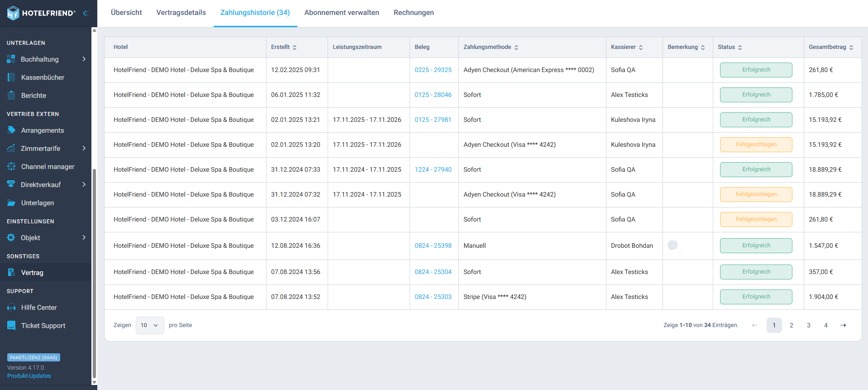Open receipt link 0824 - 25304

click(433, 272)
